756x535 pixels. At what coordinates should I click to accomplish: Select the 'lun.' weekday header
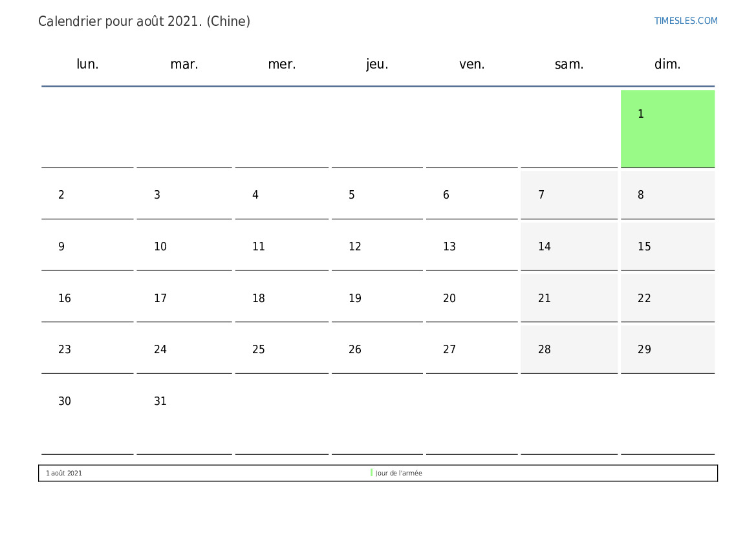(87, 64)
